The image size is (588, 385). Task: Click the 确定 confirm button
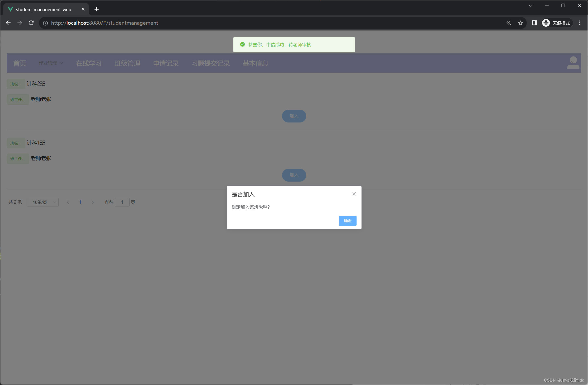click(x=347, y=221)
